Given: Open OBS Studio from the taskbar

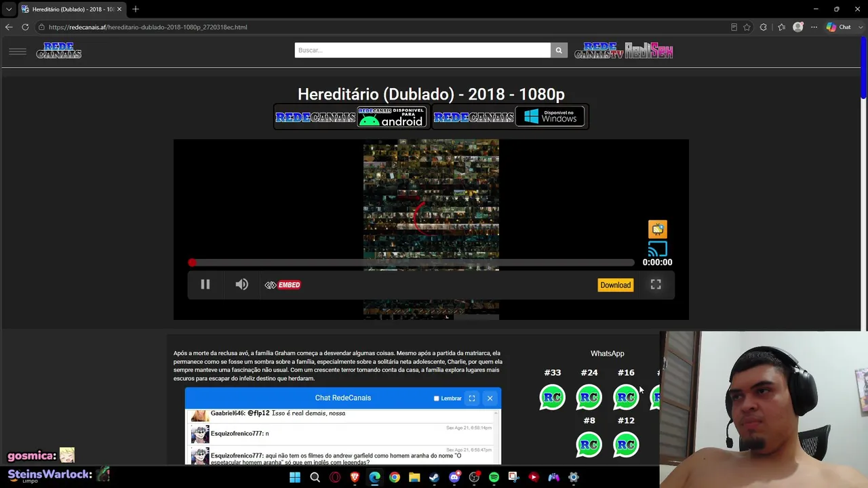Looking at the screenshot, I should pyautogui.click(x=474, y=477).
